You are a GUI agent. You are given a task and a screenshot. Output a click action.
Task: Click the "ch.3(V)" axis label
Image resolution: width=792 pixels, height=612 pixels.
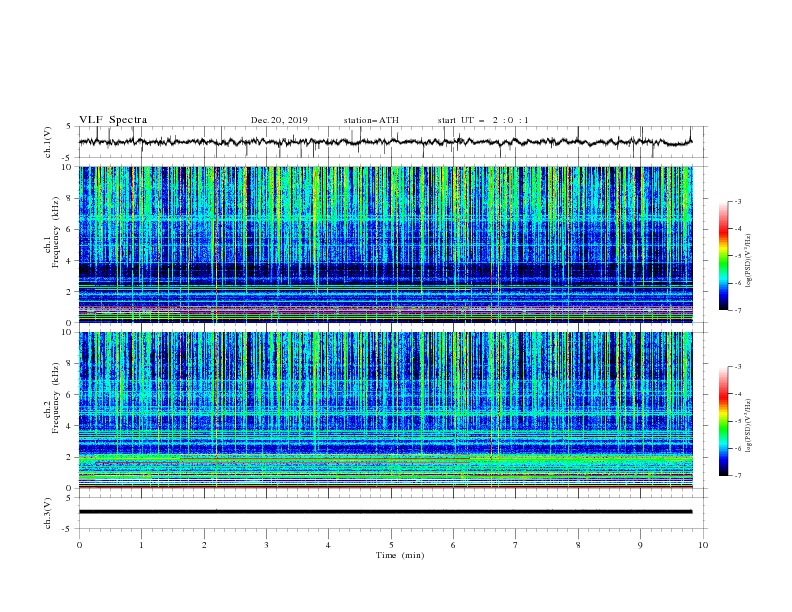[x=48, y=514]
